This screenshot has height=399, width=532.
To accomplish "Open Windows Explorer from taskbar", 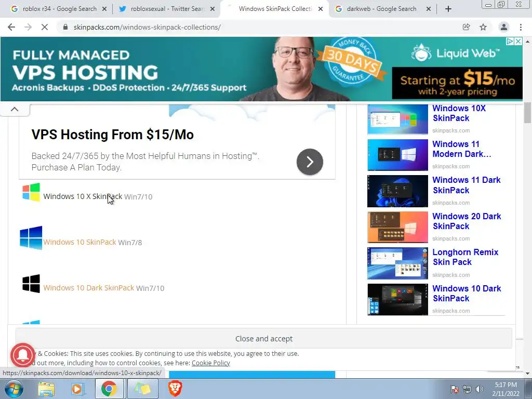I will click(46, 389).
